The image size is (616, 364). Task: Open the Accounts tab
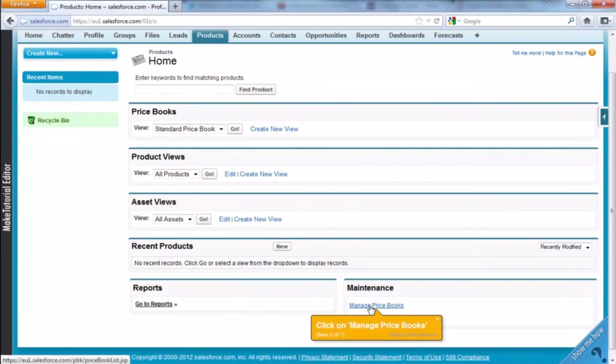[x=247, y=35]
